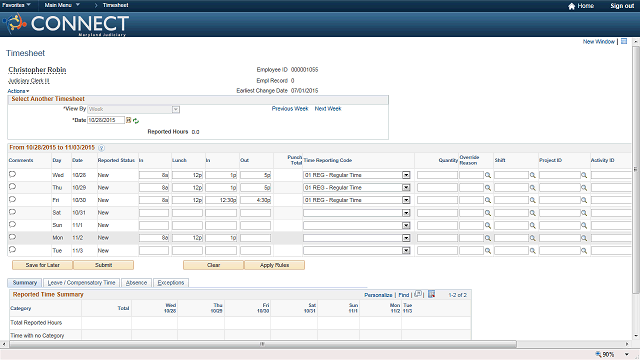Click Project ID lookup magnifier for Thursday
This screenshot has width=640, height=360.
584,188
